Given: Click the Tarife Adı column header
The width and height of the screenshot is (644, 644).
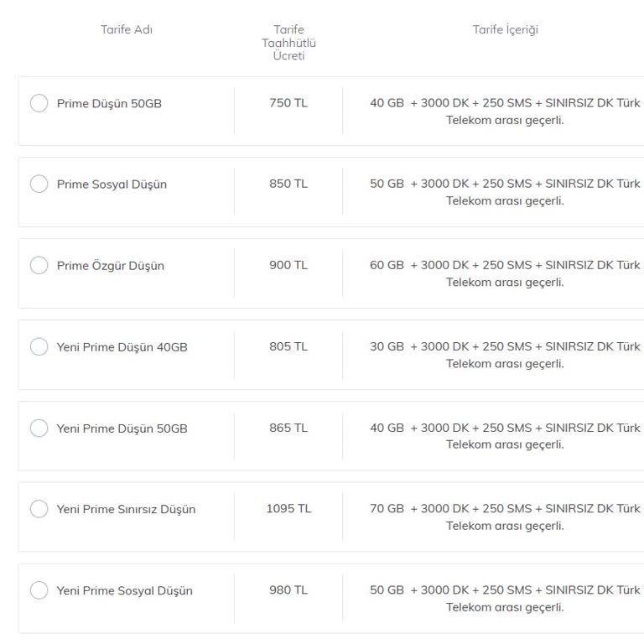Looking at the screenshot, I should tap(127, 29).
